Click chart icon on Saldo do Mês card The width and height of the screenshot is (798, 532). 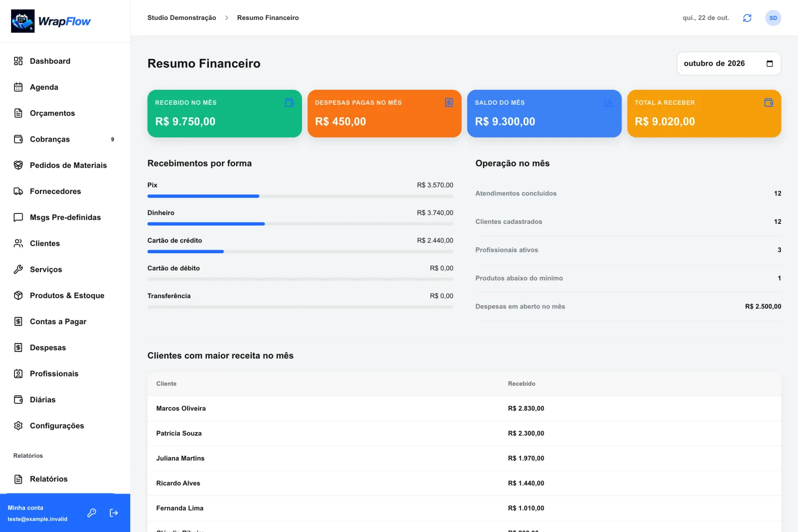608,102
